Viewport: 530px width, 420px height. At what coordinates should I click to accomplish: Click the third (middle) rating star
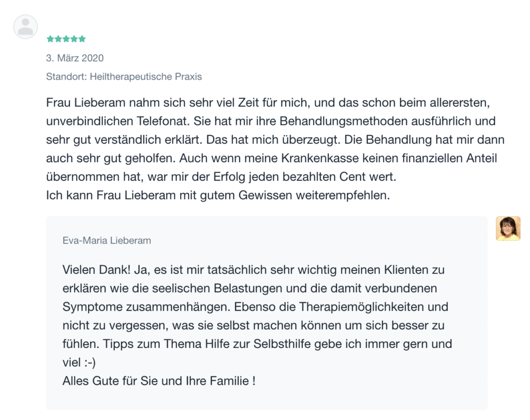tap(66, 39)
